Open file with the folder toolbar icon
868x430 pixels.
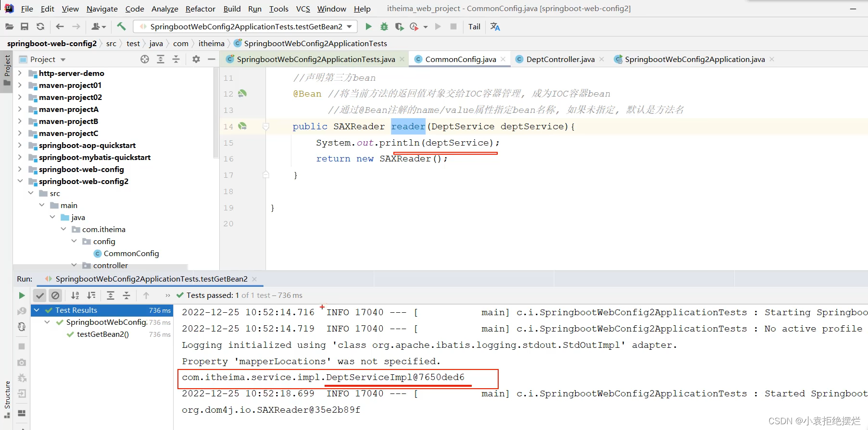pos(9,27)
